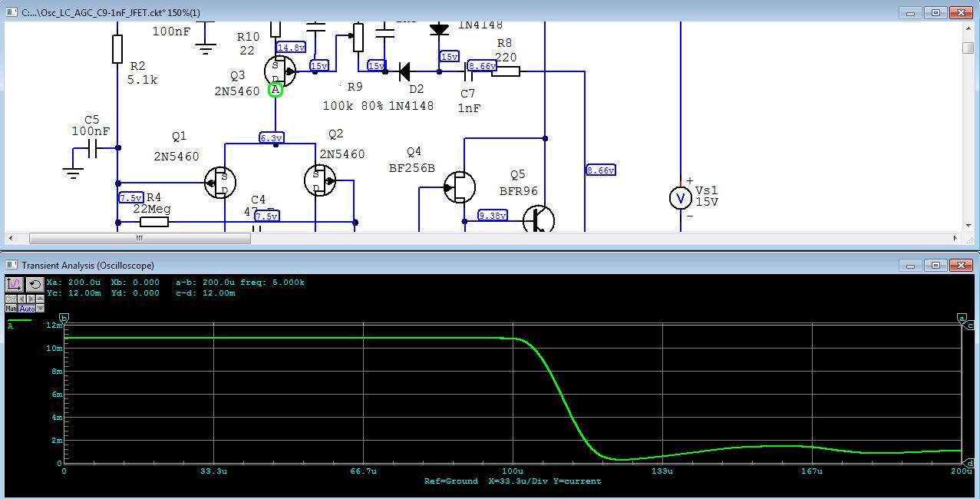Toggle cursor tracking Off

(x=11, y=299)
